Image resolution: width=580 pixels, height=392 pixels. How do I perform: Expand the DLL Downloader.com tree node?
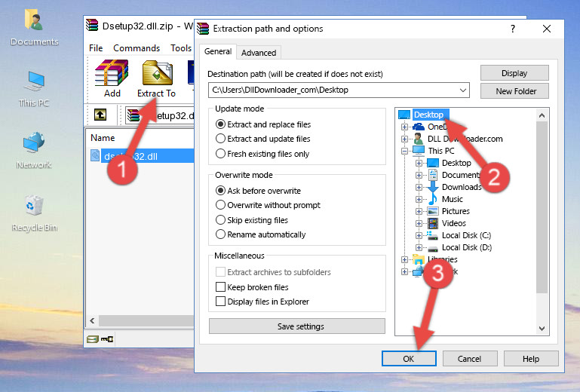click(x=404, y=139)
